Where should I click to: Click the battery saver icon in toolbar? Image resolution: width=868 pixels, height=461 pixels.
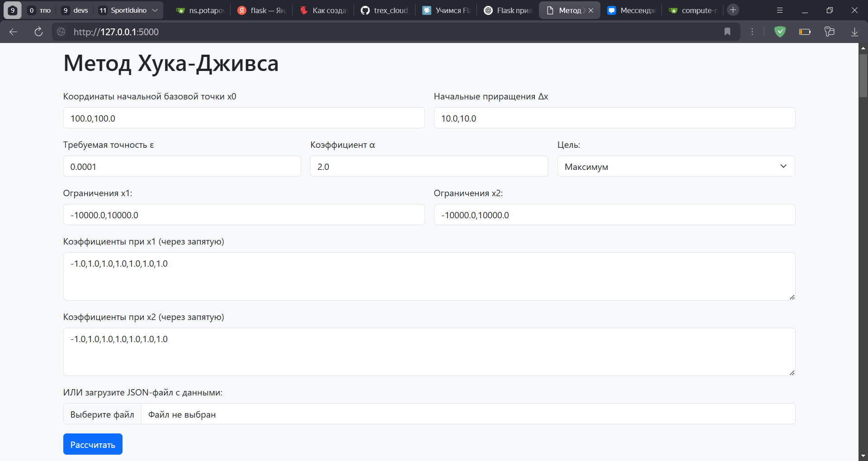pos(805,32)
